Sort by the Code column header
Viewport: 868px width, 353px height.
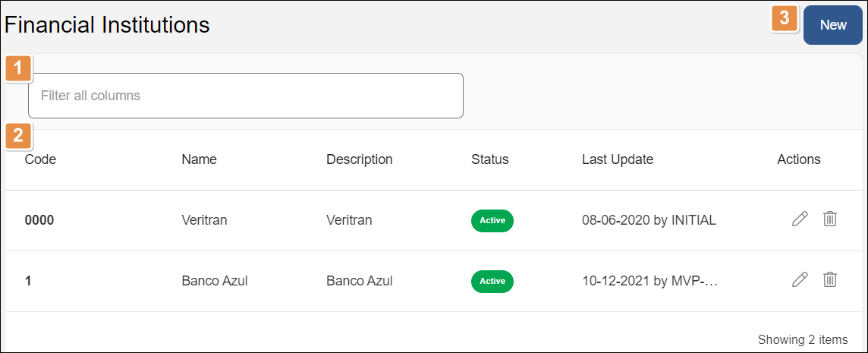coord(40,159)
